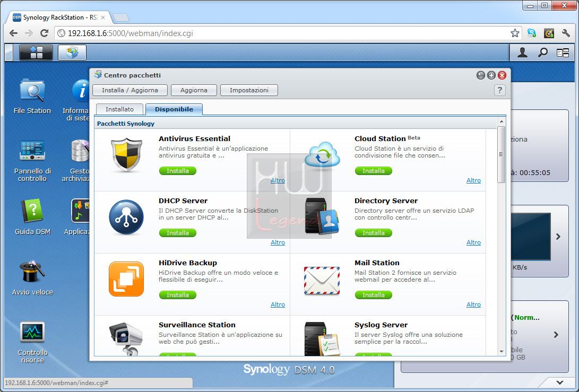Click the Mail Station envelope icon
The height and width of the screenshot is (392, 579).
[322, 281]
